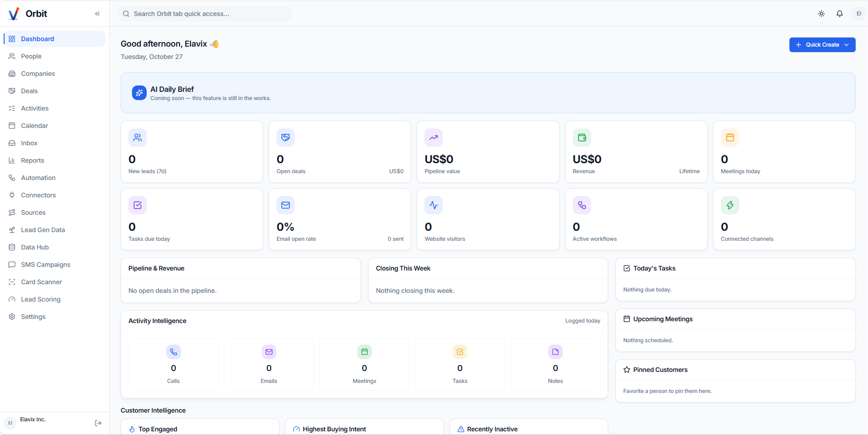Open Lead Gen Data
The height and width of the screenshot is (435, 868).
pyautogui.click(x=54, y=230)
